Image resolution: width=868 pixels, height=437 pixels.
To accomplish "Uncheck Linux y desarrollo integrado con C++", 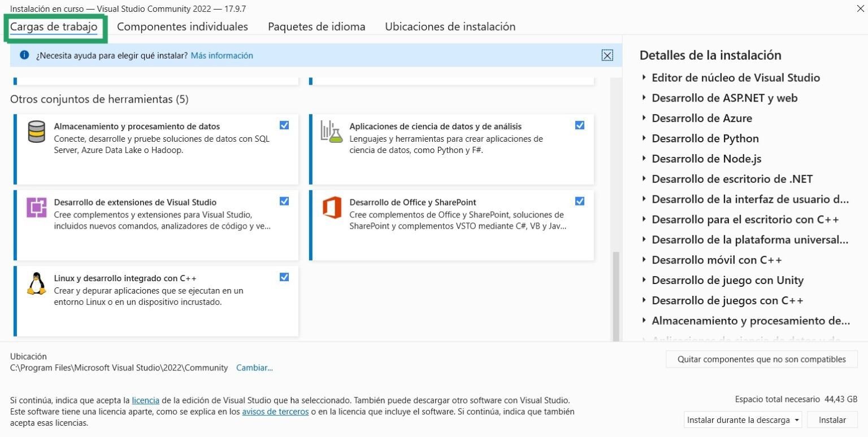I will pyautogui.click(x=284, y=277).
